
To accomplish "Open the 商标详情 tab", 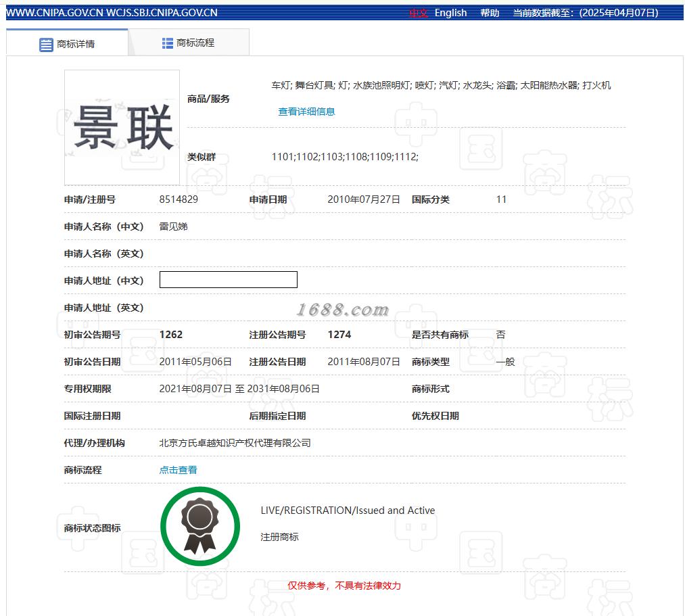I will 67,43.
